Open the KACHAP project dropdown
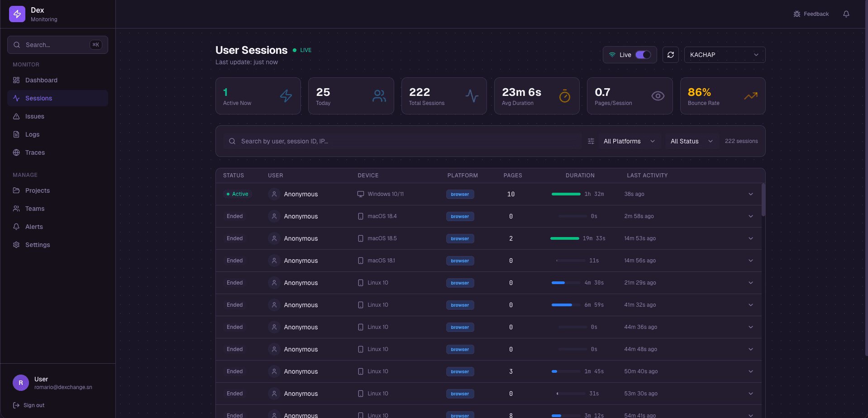Screen dimensions: 868x418 click(x=724, y=55)
